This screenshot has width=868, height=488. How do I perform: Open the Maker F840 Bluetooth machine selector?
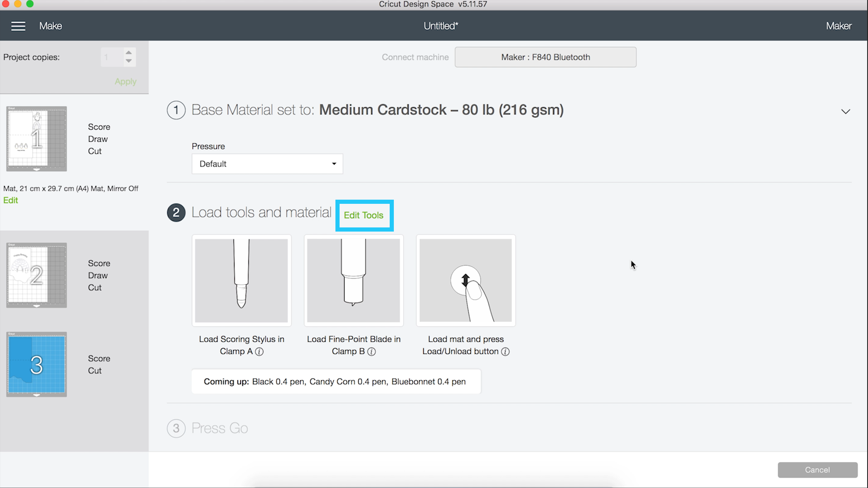pyautogui.click(x=545, y=57)
